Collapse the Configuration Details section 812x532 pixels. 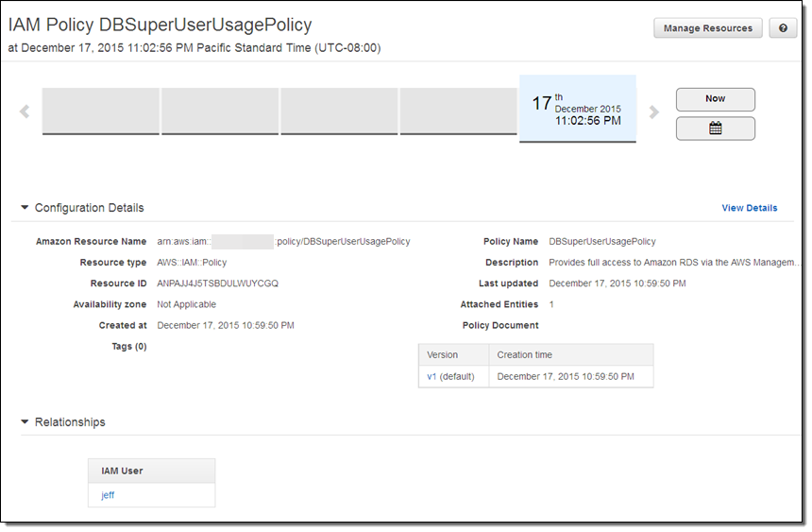pyautogui.click(x=25, y=208)
